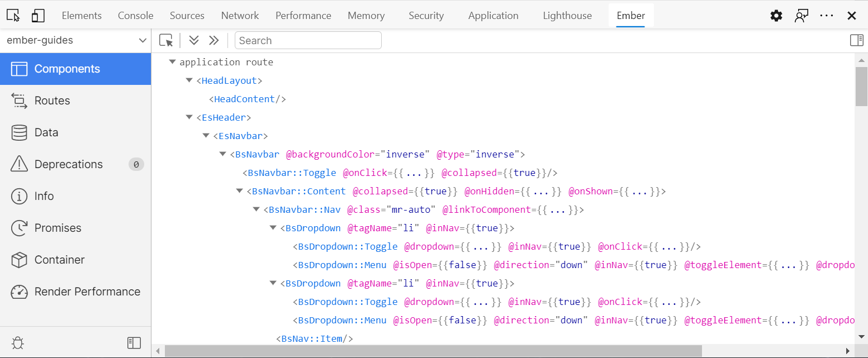Open the Routes panel
Viewport: 868px width, 358px height.
point(52,101)
